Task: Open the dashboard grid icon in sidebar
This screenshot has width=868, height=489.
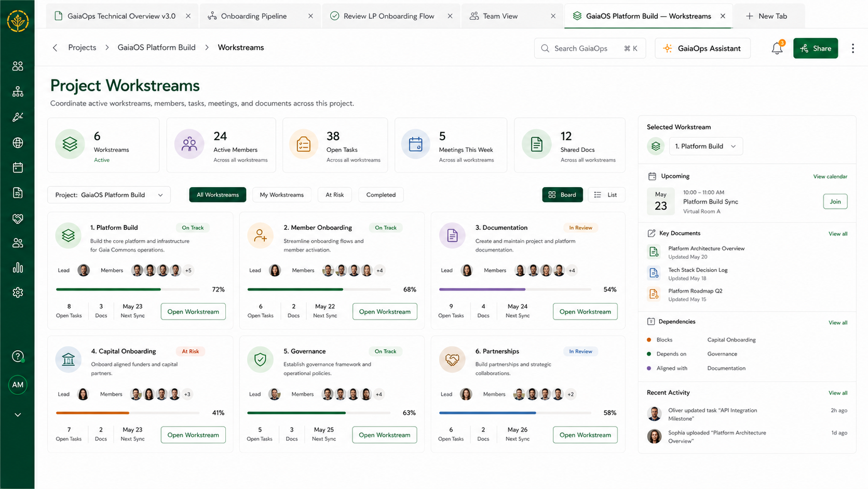Action: click(18, 66)
